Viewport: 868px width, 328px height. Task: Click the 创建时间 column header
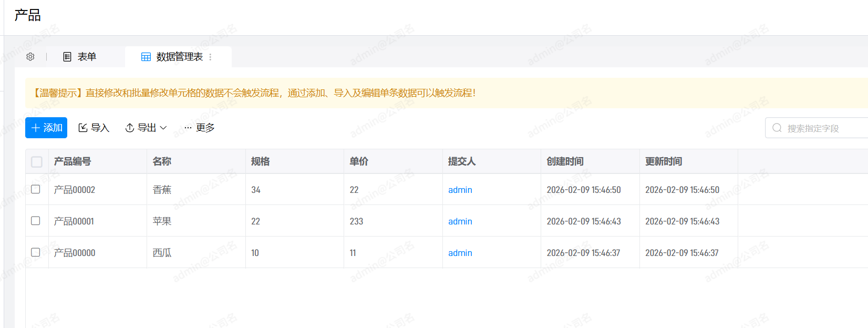pos(565,161)
